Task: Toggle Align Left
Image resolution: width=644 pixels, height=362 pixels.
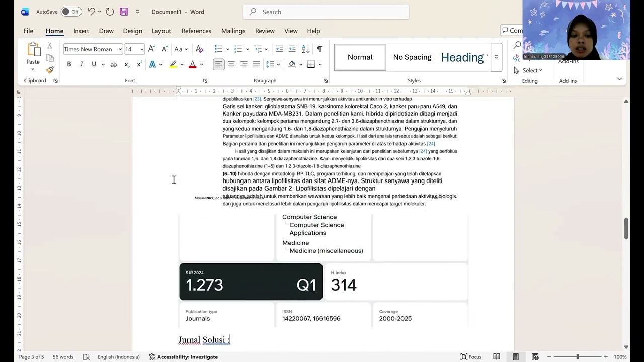Action: (x=219, y=64)
